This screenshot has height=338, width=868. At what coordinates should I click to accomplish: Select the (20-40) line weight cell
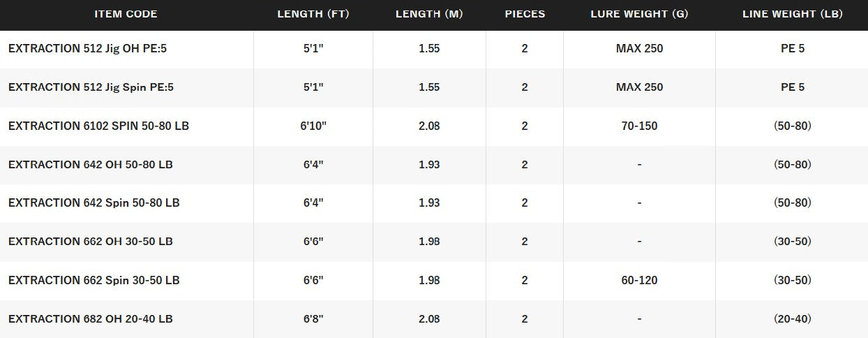[792, 319]
